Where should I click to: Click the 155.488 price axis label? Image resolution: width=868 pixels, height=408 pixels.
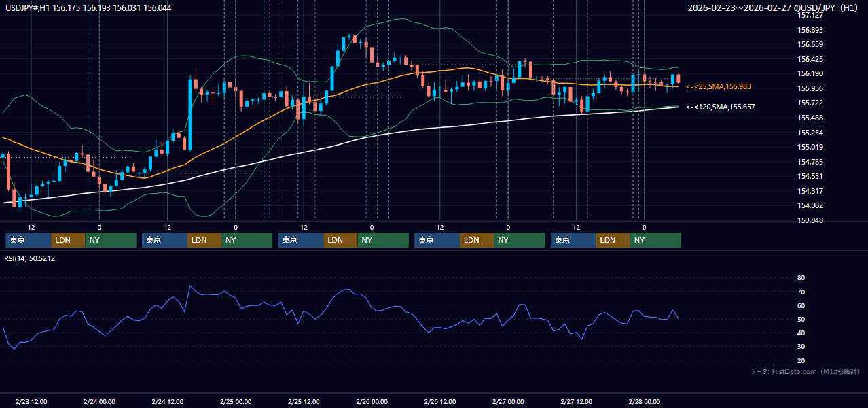click(810, 118)
